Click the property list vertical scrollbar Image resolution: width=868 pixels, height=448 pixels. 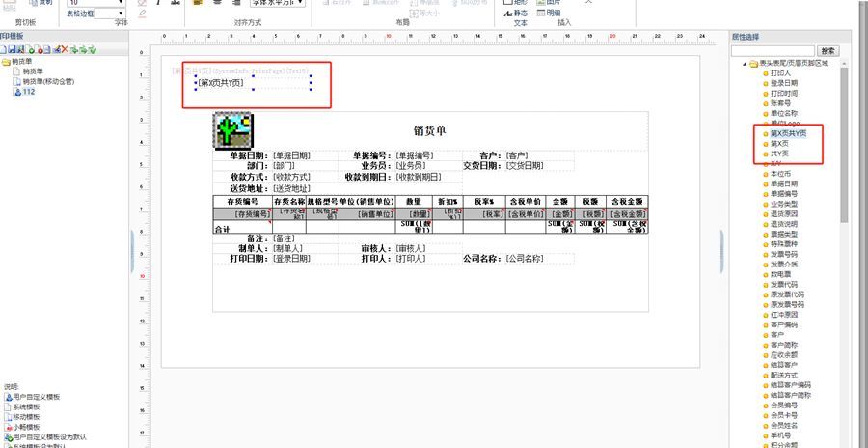(x=844, y=144)
